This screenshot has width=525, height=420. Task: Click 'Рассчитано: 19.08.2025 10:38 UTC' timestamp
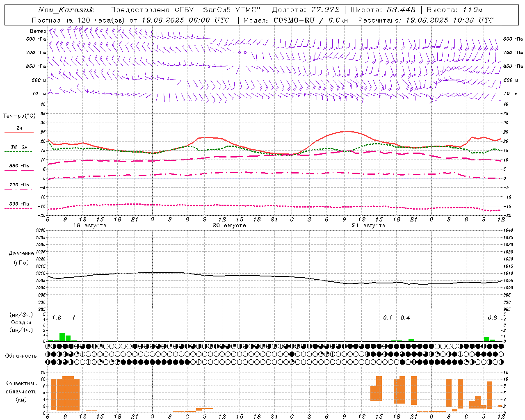click(x=426, y=20)
